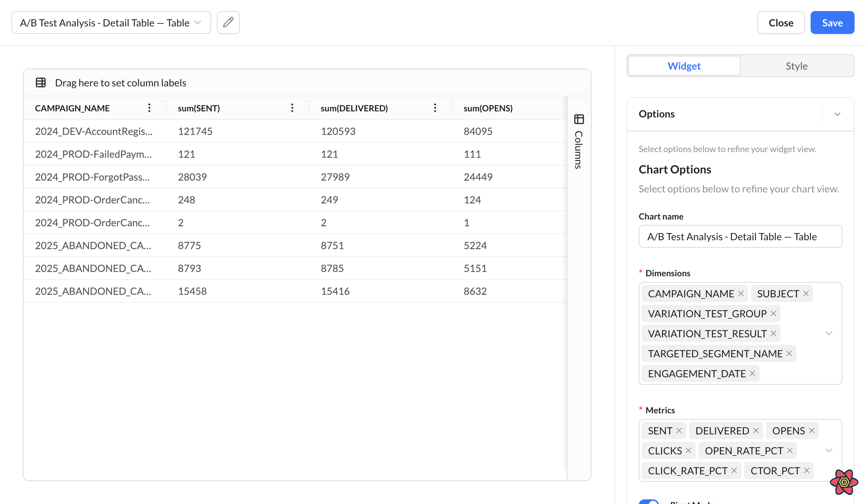Remove DELIVERED metric tag
Screen dimensions: 866x504
tap(756, 430)
